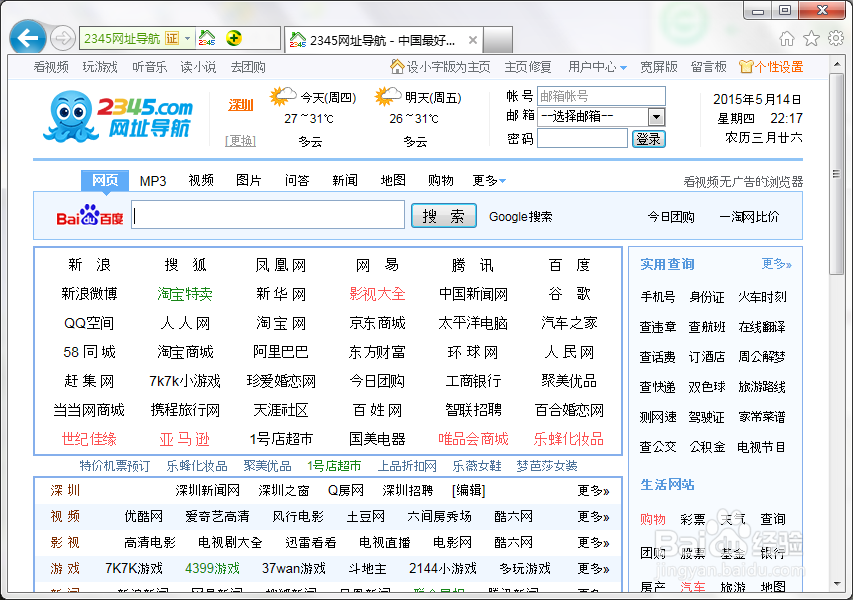Click the Baidu 百度 logo

(x=90, y=216)
